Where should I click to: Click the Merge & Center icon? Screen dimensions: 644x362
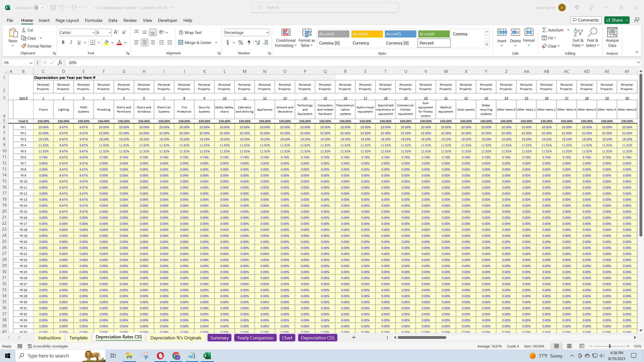coord(181,42)
